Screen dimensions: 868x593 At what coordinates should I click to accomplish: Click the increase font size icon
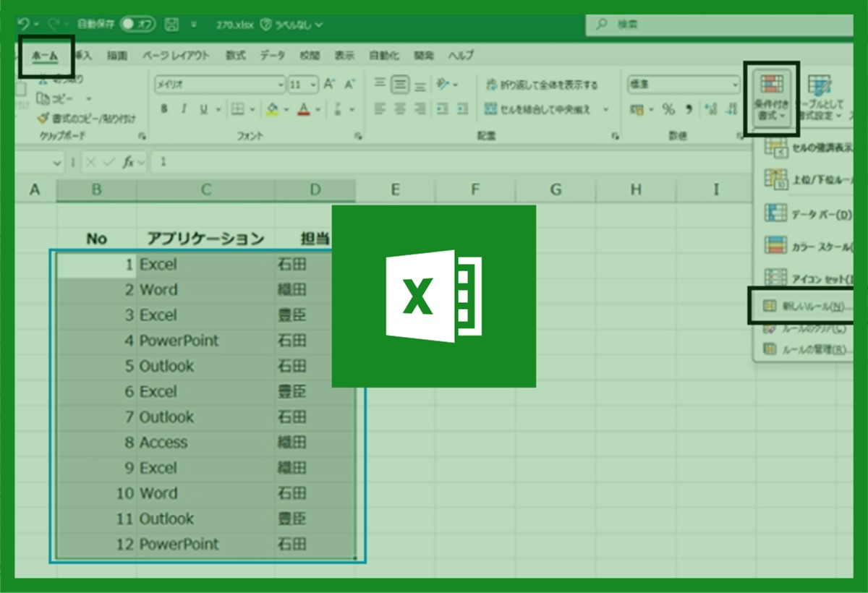(x=329, y=85)
